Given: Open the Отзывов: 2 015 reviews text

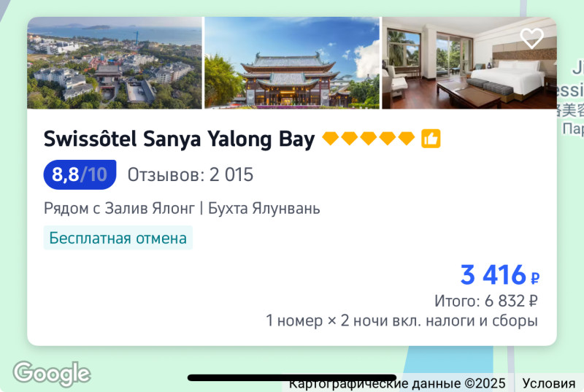Looking at the screenshot, I should point(191,174).
